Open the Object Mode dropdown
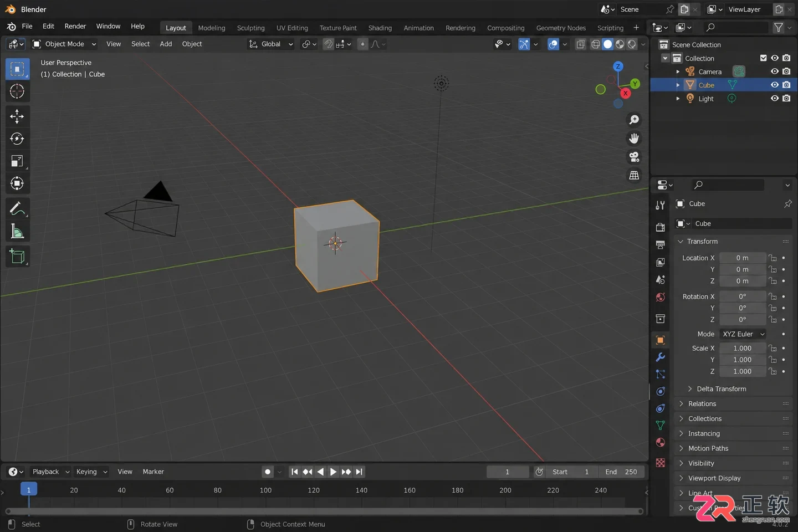This screenshot has width=798, height=532. 64,44
